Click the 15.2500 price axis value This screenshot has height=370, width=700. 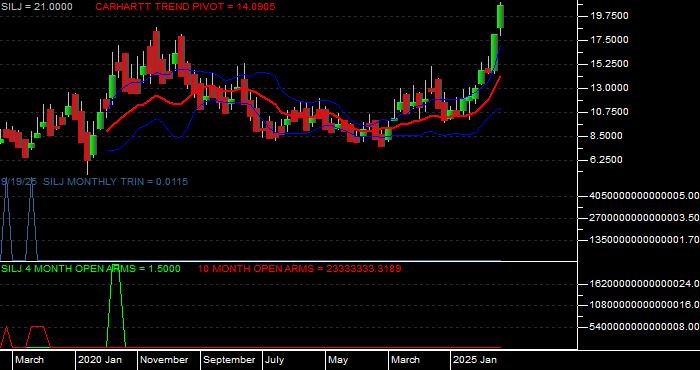(609, 64)
